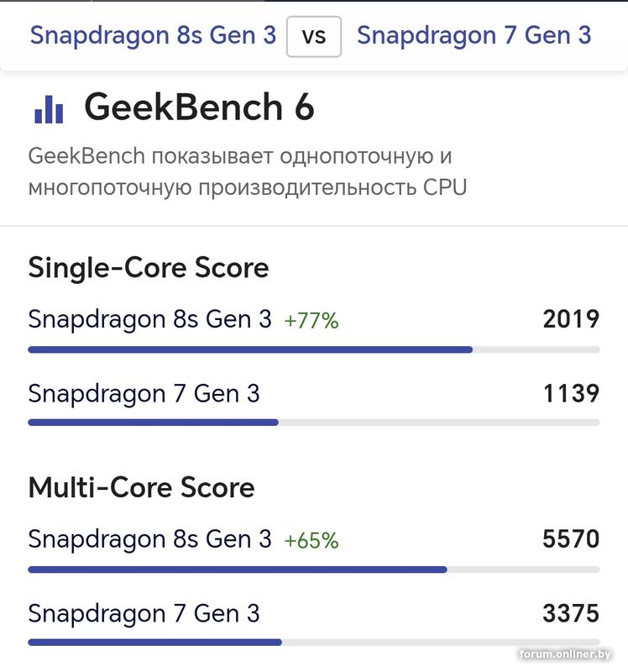The width and height of the screenshot is (628, 672).
Task: Click the 5570 multi-core score value
Action: [571, 539]
